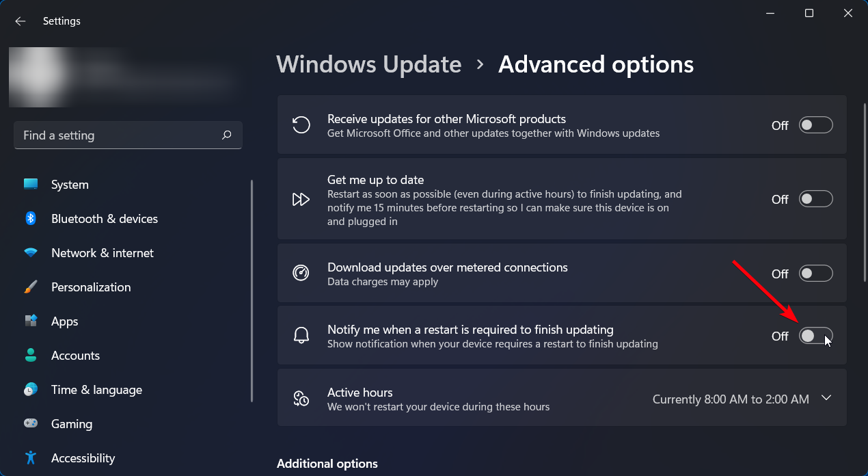Go back to Windows Update breadcrumb

[x=369, y=64]
